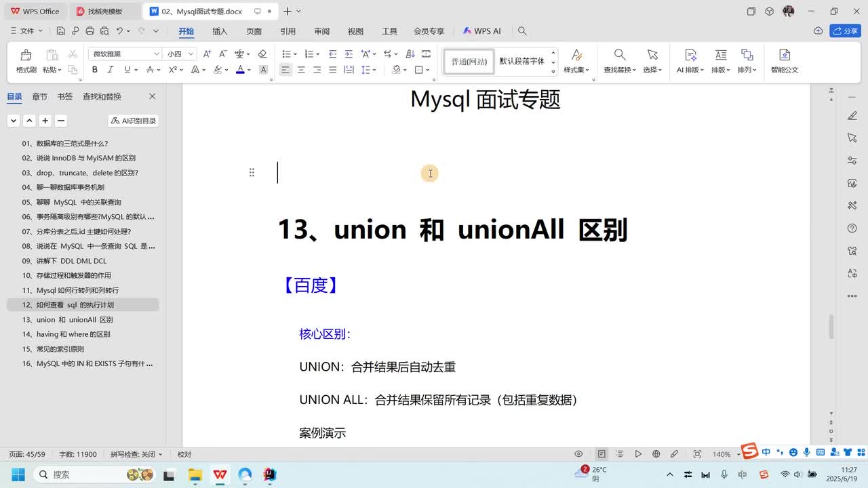
Task: Open the zoom level 140% dropdown
Action: 725,454
